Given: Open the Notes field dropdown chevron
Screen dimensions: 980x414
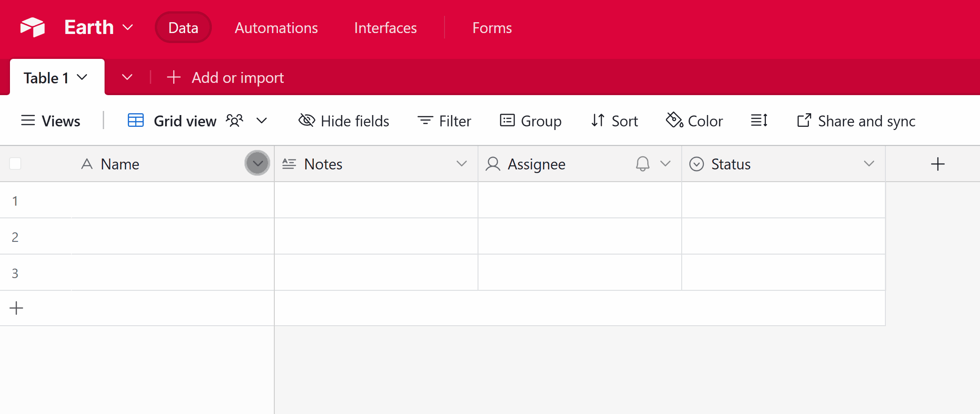Looking at the screenshot, I should pos(461,164).
